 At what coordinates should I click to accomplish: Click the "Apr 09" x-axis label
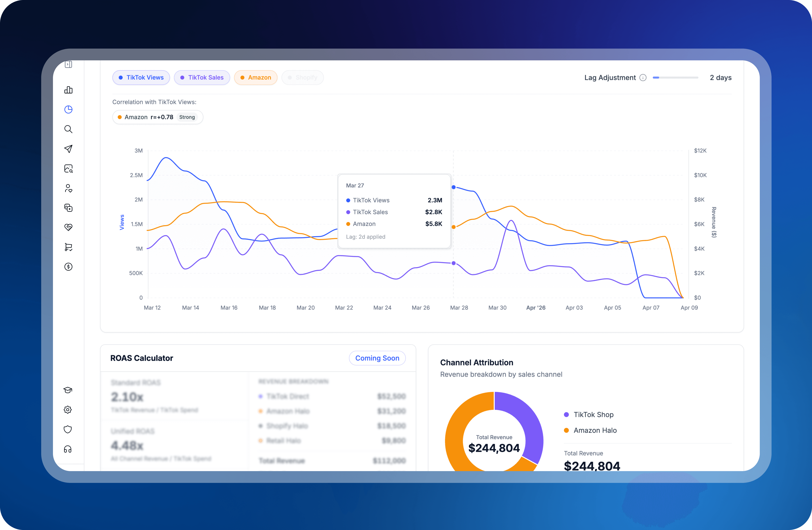[x=689, y=308]
